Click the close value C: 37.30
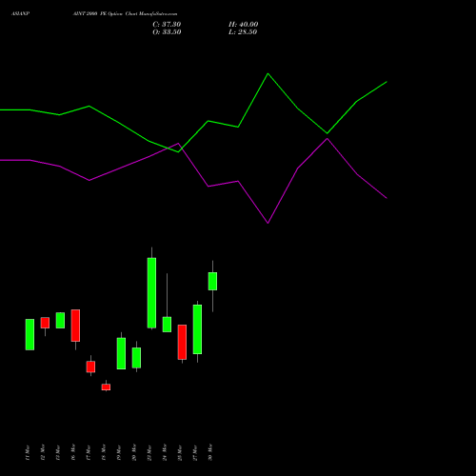 [x=167, y=25]
